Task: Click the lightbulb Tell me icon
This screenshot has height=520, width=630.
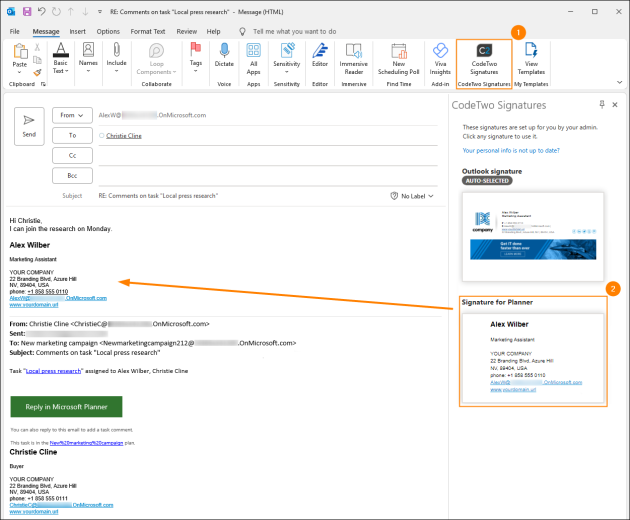Action: coord(242,31)
